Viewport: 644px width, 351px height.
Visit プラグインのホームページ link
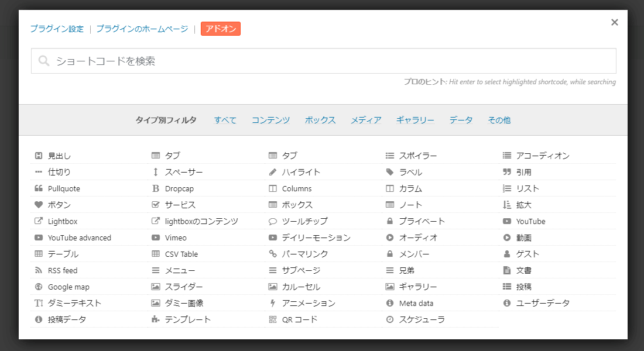pos(142,29)
